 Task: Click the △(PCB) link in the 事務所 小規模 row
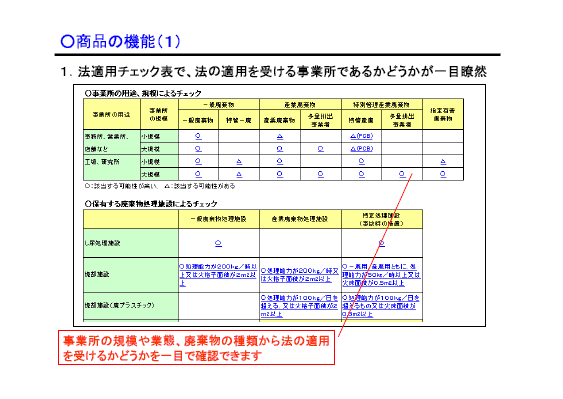(362, 136)
